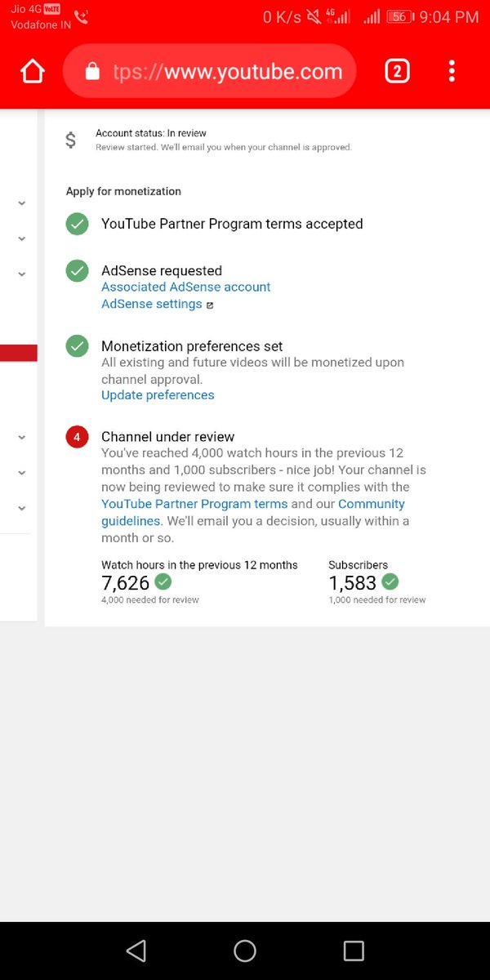Click the 1,583 subscribers value
The image size is (490, 980).
(x=353, y=583)
